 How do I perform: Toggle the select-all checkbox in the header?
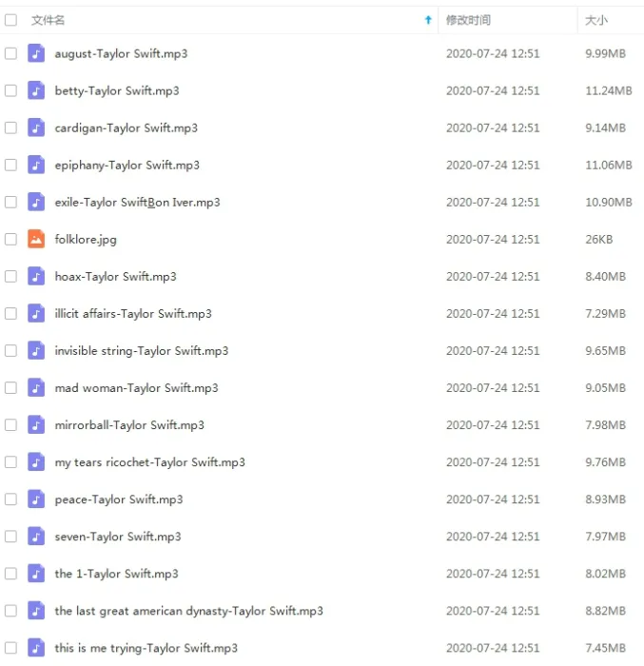pyautogui.click(x=11, y=20)
